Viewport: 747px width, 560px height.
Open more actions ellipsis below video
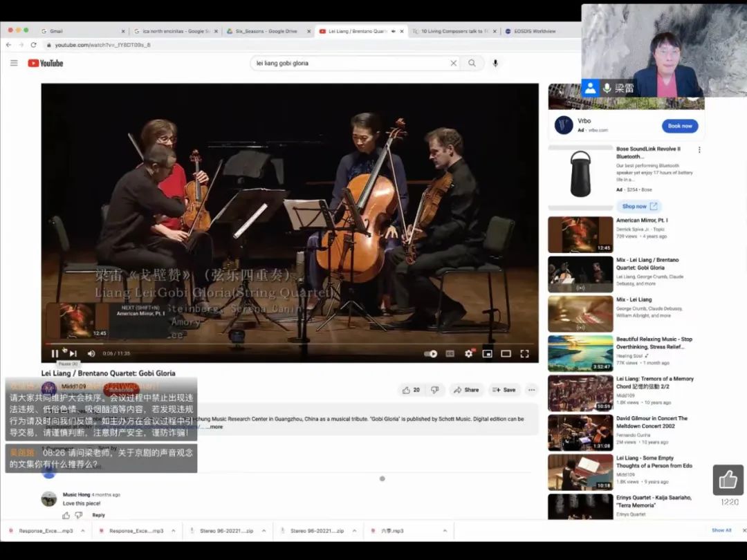(531, 390)
